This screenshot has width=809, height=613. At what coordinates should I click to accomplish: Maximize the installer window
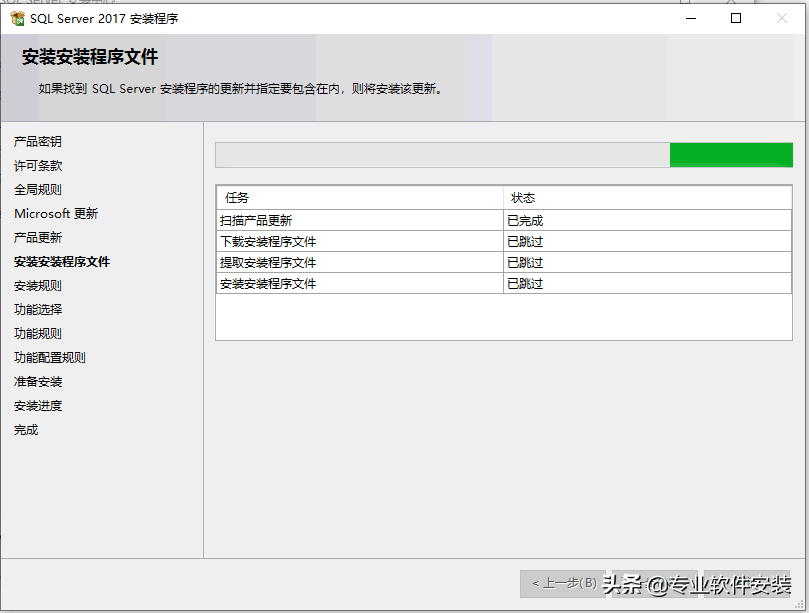pos(736,18)
